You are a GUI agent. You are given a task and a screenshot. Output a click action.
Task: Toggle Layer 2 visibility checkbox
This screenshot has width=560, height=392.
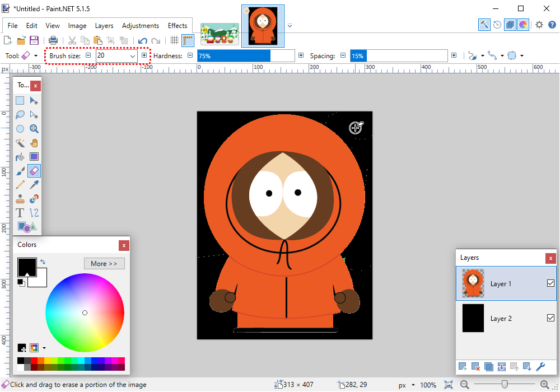[x=550, y=318]
